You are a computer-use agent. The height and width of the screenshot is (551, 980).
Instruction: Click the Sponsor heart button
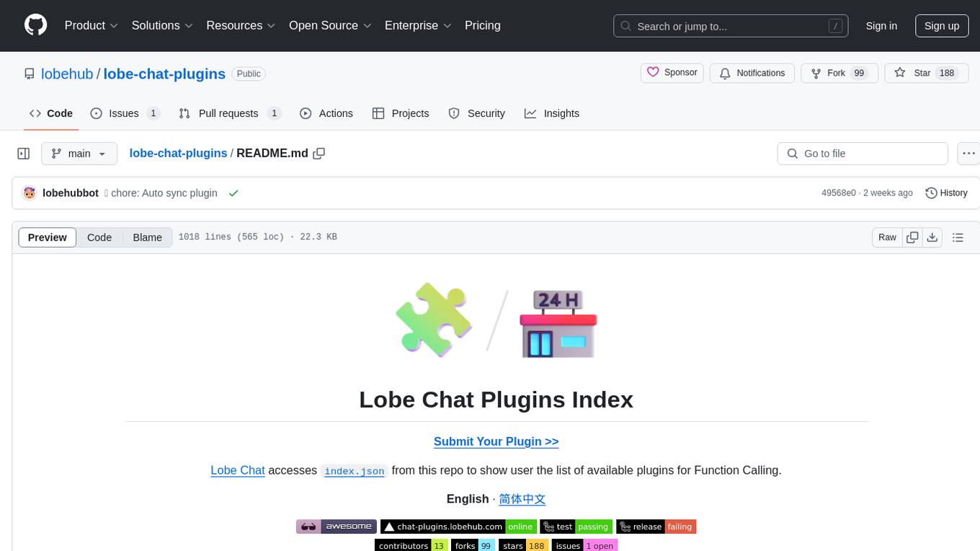click(x=672, y=73)
